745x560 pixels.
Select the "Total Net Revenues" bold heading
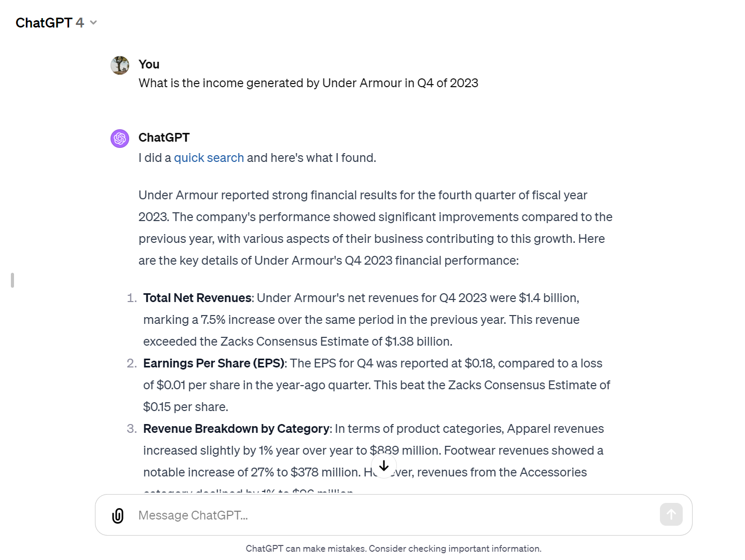[x=197, y=298]
